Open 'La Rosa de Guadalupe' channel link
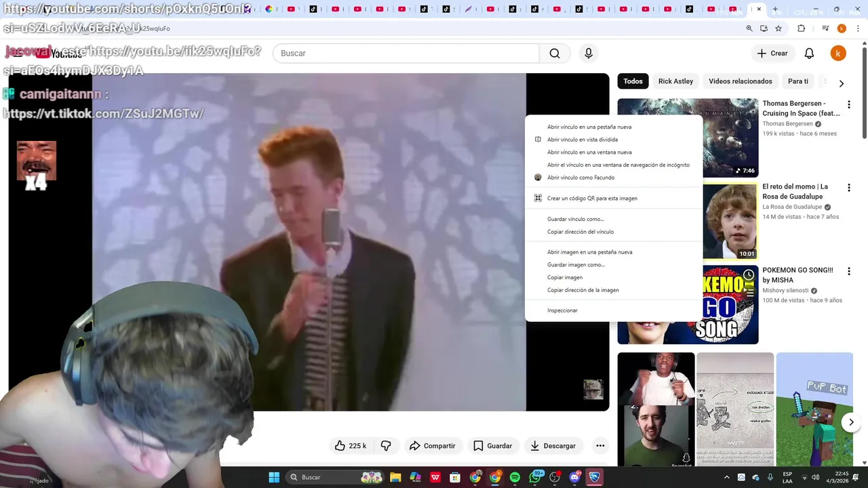The width and height of the screenshot is (868, 488). point(792,207)
